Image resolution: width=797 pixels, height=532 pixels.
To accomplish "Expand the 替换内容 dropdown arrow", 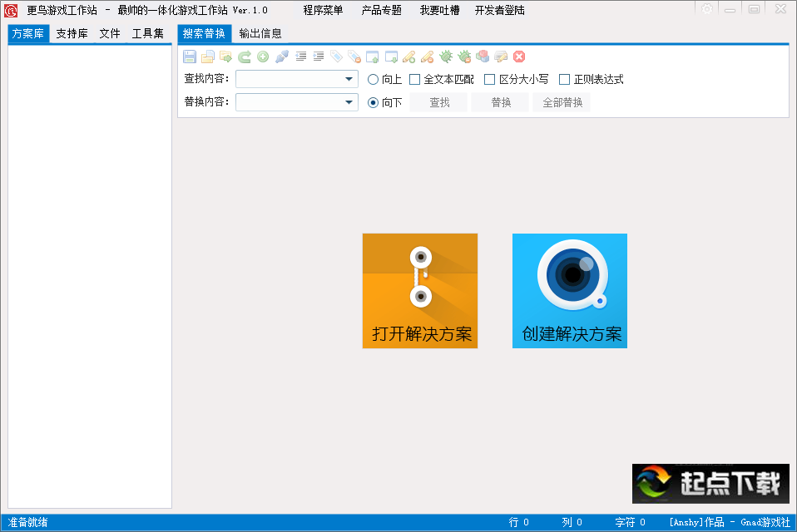I will pyautogui.click(x=349, y=102).
